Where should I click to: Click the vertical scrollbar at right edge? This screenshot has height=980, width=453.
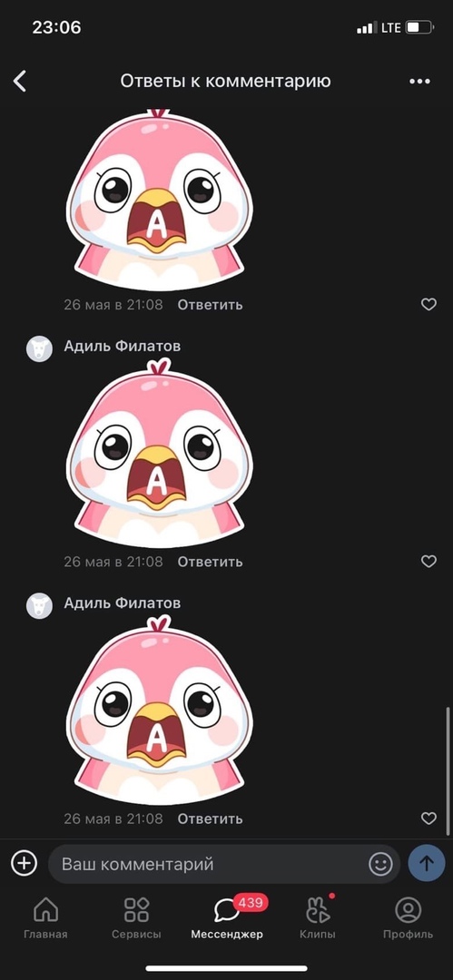(448, 770)
